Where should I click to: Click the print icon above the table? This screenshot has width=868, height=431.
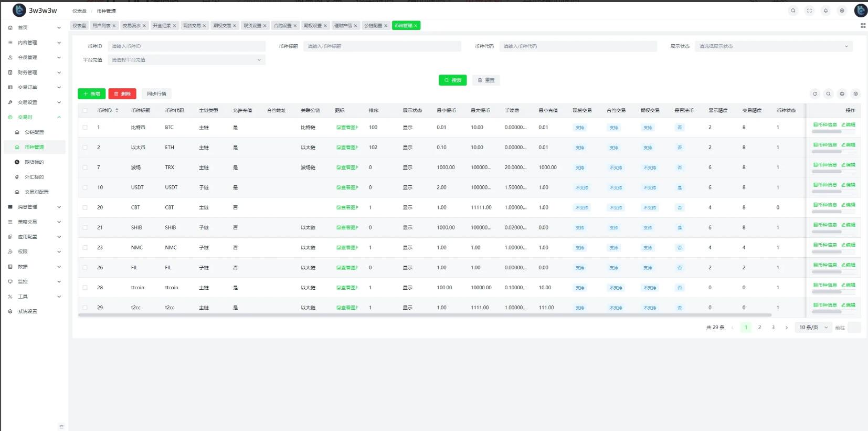842,94
